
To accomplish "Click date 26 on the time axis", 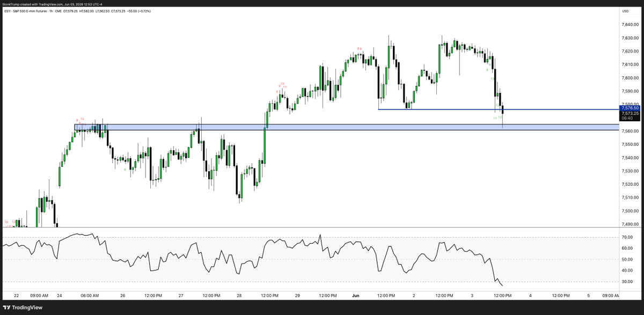I will 123,296.
